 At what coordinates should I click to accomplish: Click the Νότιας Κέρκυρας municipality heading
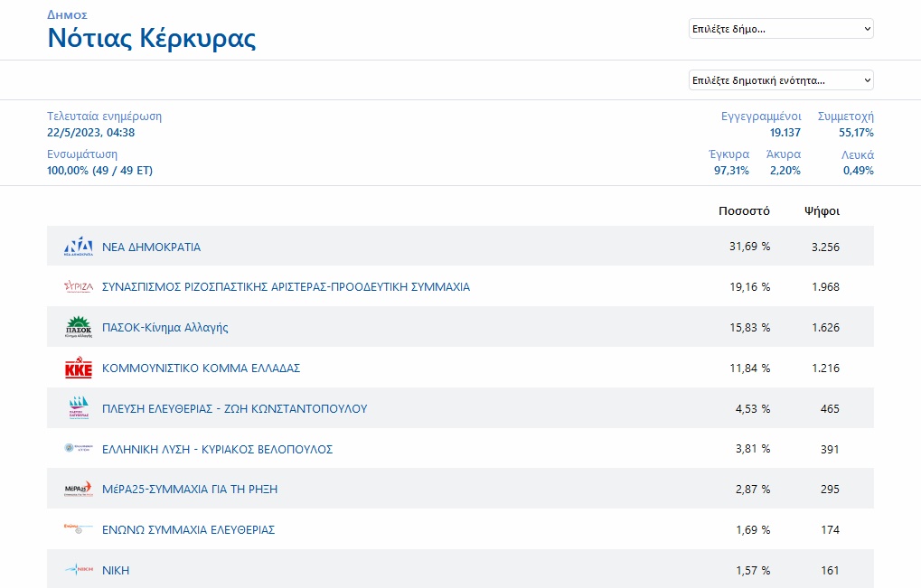(x=151, y=39)
